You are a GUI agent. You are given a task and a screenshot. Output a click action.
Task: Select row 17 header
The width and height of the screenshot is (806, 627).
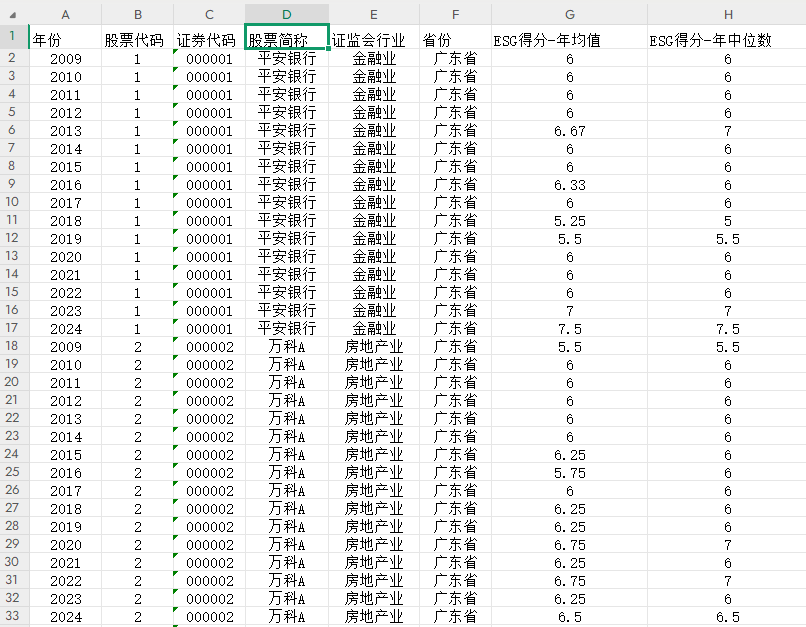click(x=12, y=328)
